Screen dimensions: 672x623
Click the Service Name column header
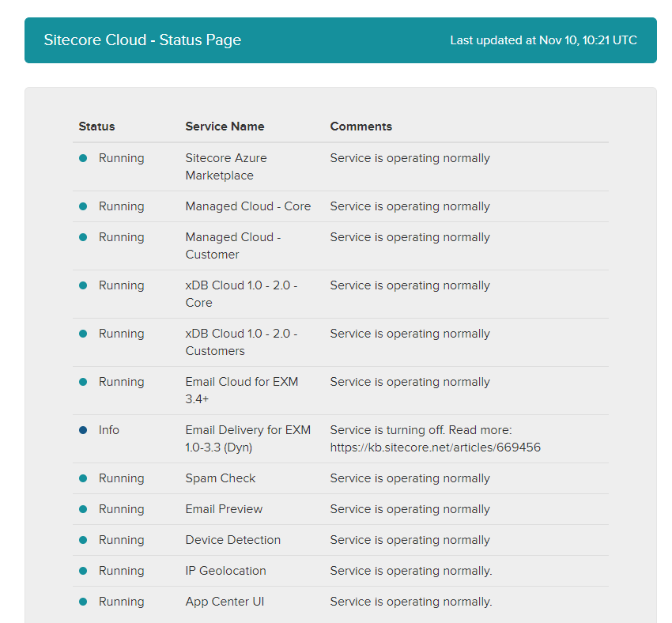pos(225,126)
